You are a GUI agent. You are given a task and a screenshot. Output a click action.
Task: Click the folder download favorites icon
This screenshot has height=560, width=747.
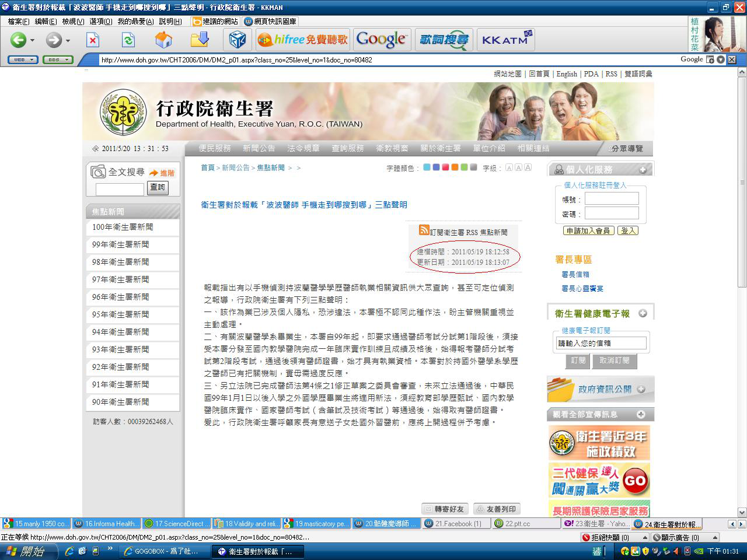(x=200, y=40)
